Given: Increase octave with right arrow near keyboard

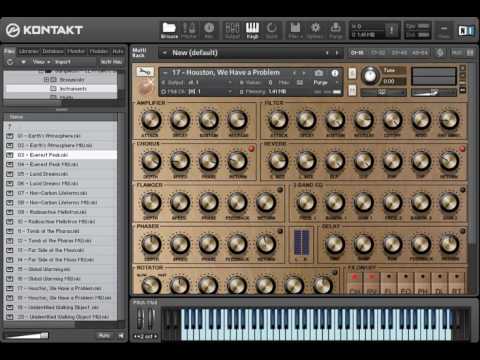Looking at the screenshot, I should pyautogui.click(x=155, y=337).
